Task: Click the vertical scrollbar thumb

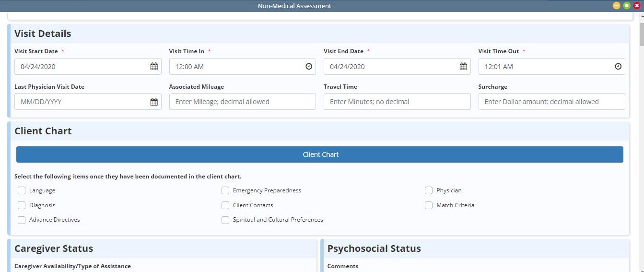Action: click(x=642, y=33)
